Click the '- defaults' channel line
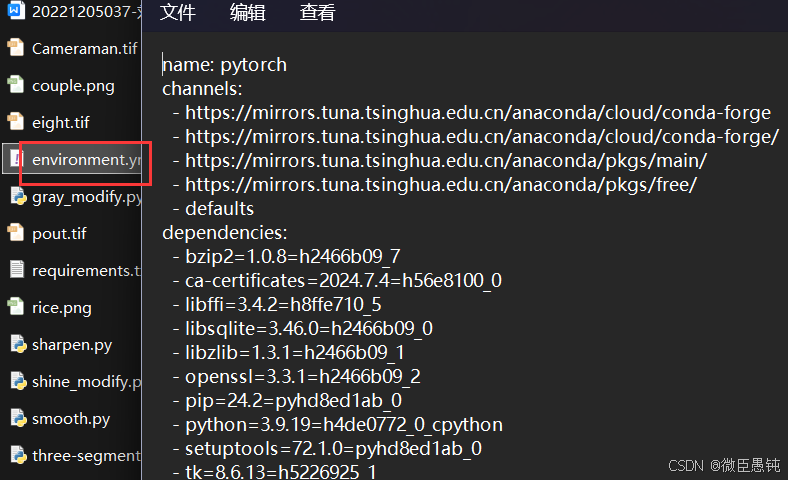The width and height of the screenshot is (788, 480). 213,209
